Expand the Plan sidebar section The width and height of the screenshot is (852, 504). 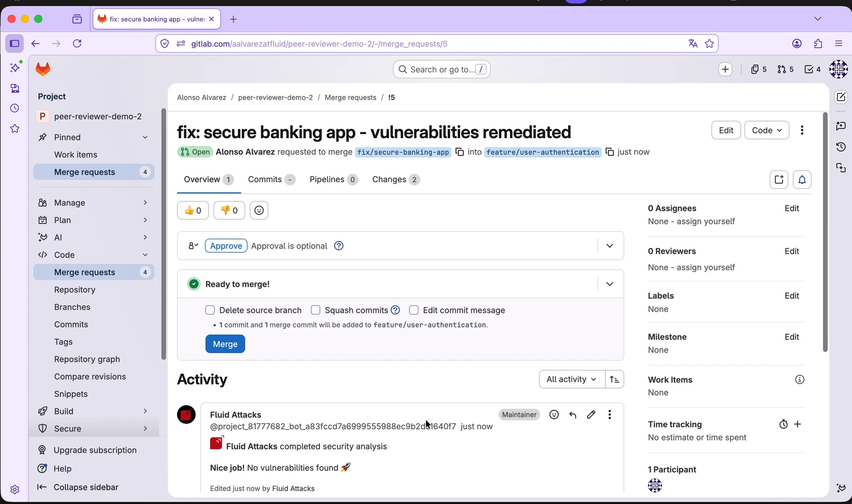(x=145, y=220)
